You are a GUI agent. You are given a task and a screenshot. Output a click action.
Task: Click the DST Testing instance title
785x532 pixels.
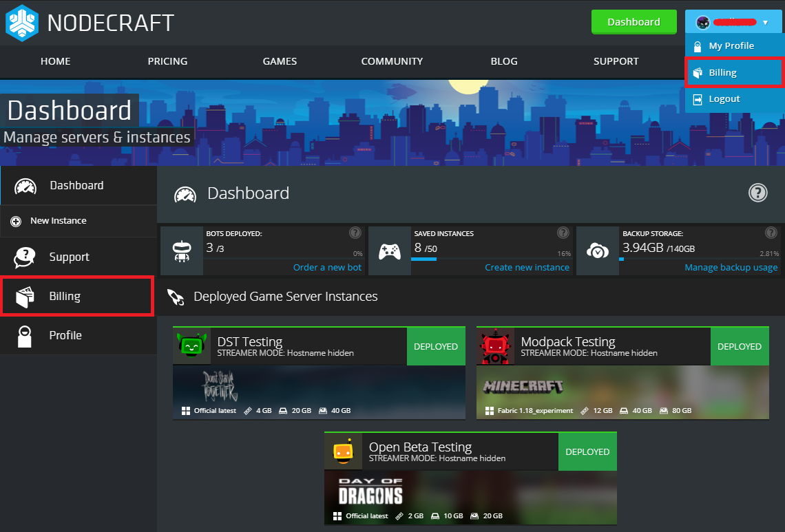coord(250,341)
